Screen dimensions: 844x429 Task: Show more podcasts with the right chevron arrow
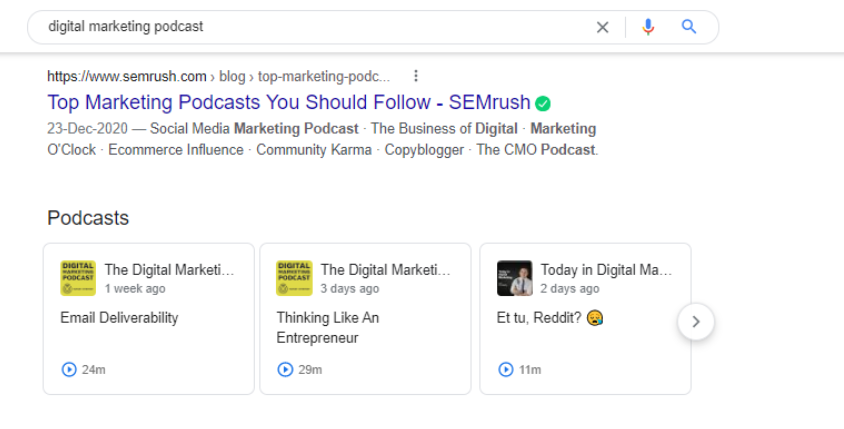point(695,322)
